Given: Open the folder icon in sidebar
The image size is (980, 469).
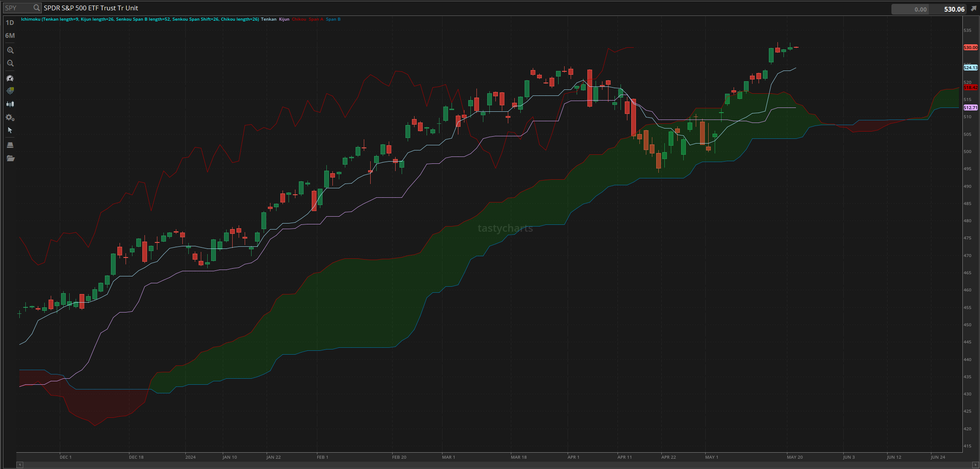Looking at the screenshot, I should coord(10,159).
